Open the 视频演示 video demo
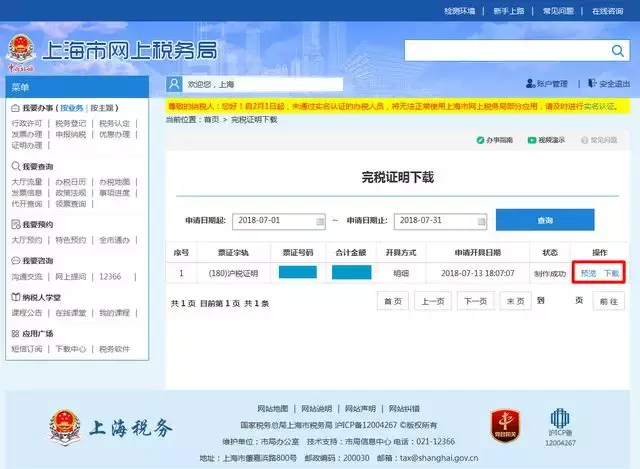640x469 pixels. point(546,140)
